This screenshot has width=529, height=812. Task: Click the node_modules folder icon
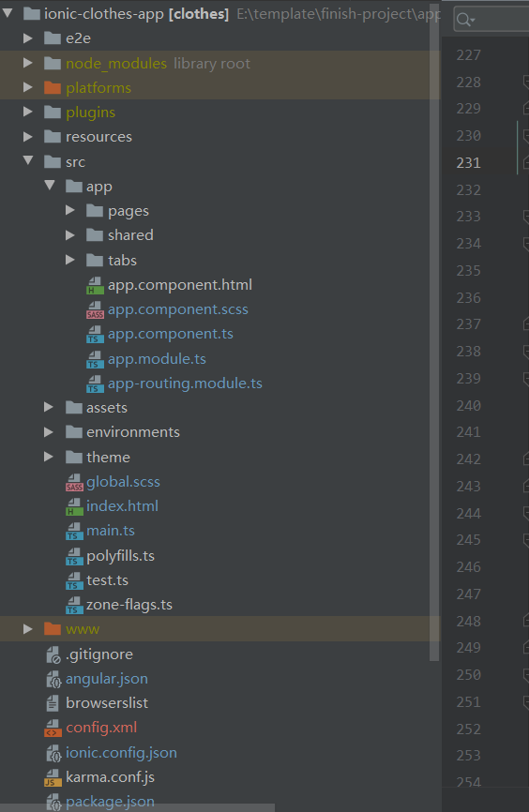click(x=53, y=63)
